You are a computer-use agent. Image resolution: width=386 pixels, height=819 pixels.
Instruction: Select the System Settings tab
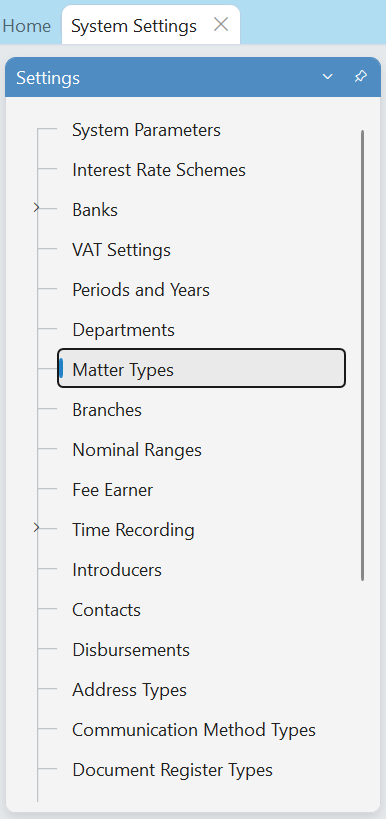click(134, 26)
